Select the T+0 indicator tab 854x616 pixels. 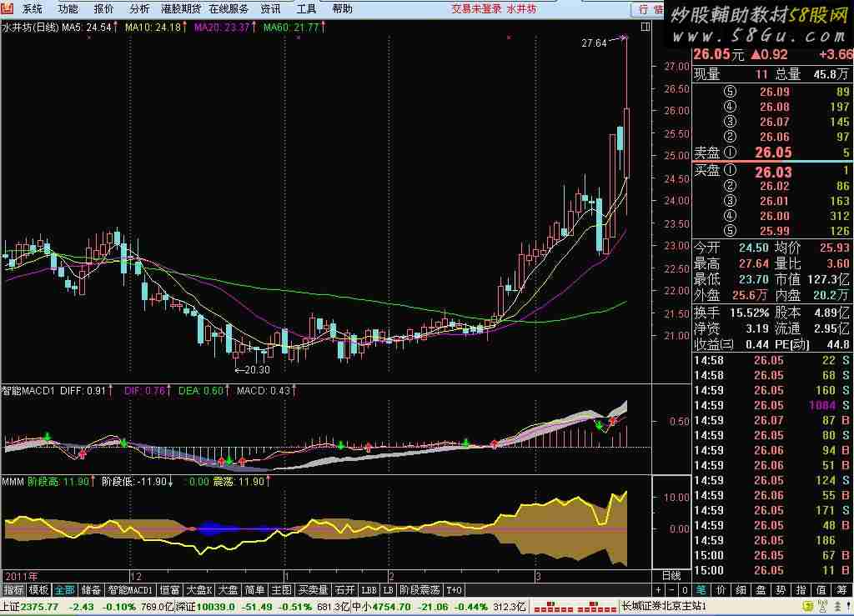(x=454, y=590)
